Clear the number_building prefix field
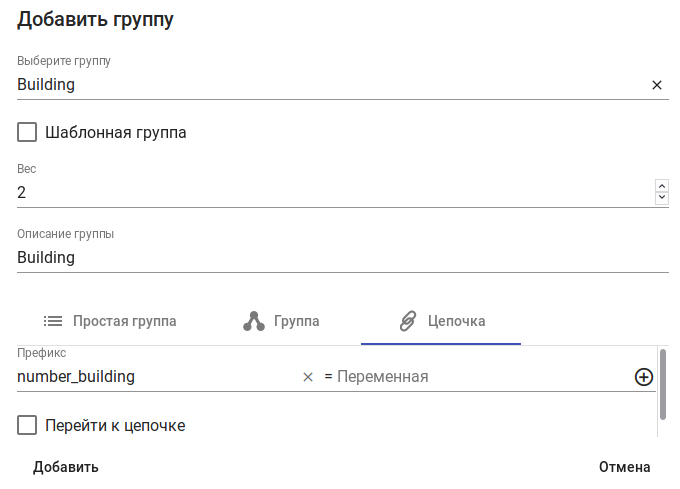Viewport: 680px width, 489px height. 308,377
